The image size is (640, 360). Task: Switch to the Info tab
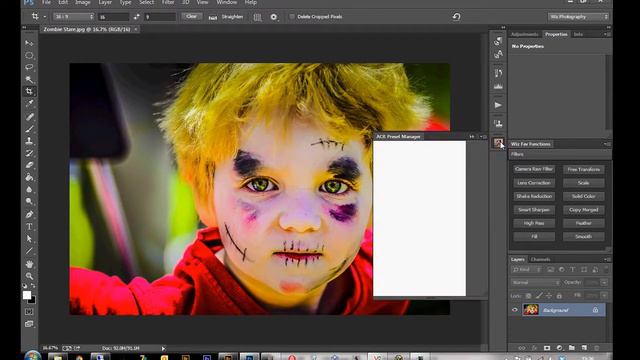tap(578, 34)
